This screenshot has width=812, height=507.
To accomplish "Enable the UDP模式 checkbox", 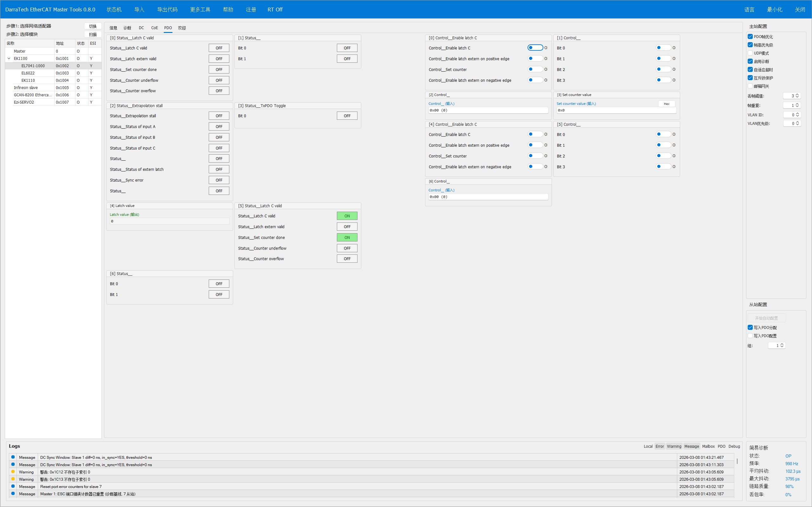I will 750,53.
